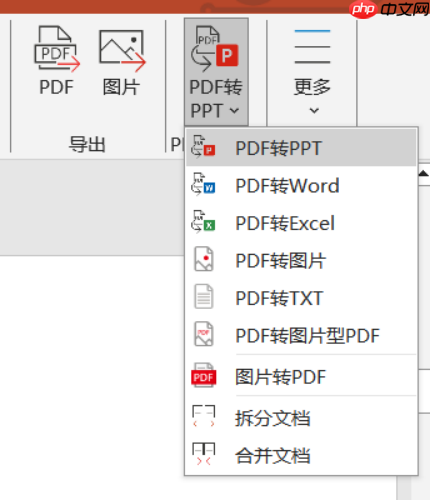Expand the PDF转PPT dropdown chevron
The height and width of the screenshot is (500, 430).
click(x=234, y=110)
